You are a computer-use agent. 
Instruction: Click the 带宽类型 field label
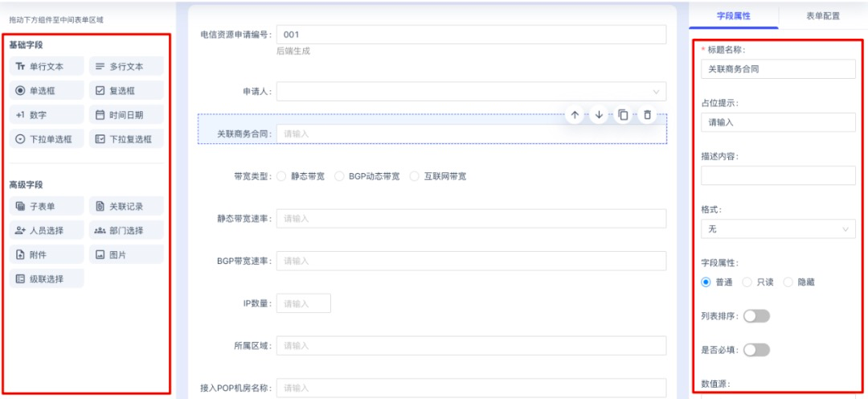click(x=252, y=176)
